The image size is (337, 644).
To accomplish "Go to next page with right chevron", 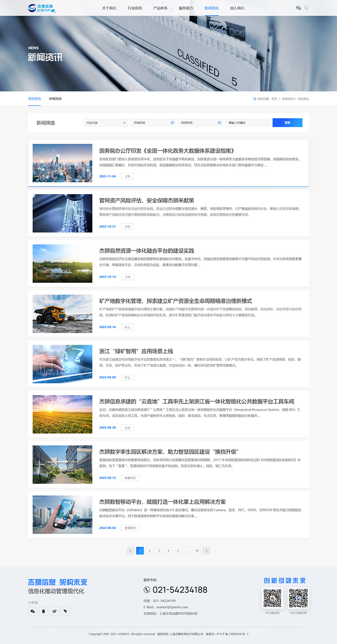I will [207, 551].
